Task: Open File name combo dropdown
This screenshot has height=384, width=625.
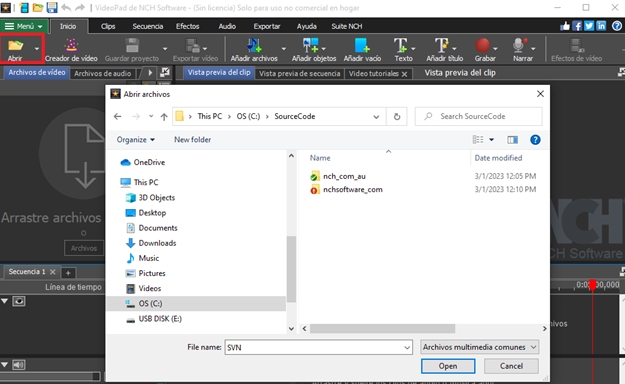Action: click(x=407, y=347)
